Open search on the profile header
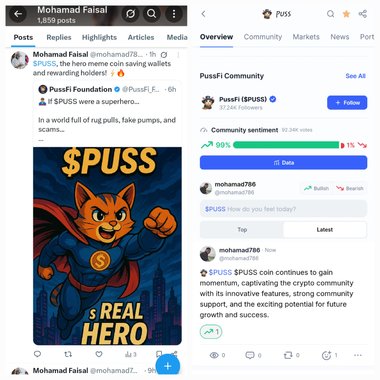 [152, 14]
